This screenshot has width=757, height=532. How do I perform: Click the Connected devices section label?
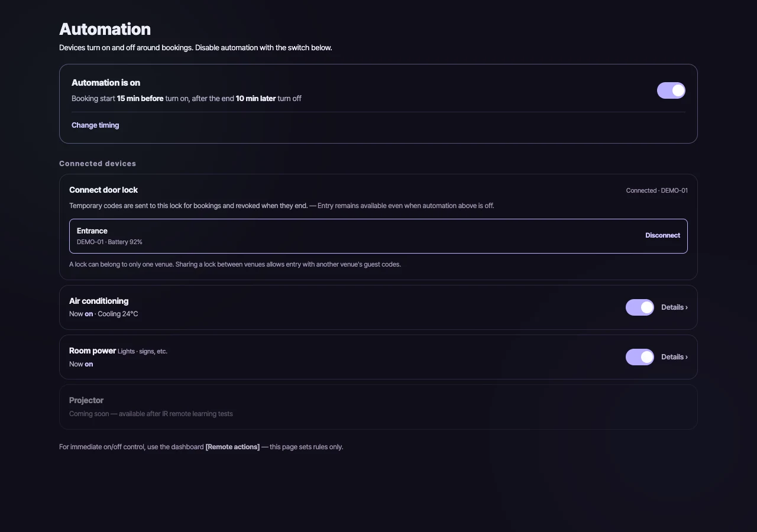point(98,164)
